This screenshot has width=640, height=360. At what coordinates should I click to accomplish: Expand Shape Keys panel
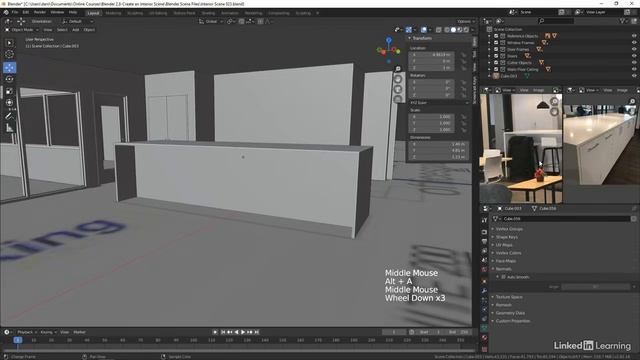(x=506, y=237)
